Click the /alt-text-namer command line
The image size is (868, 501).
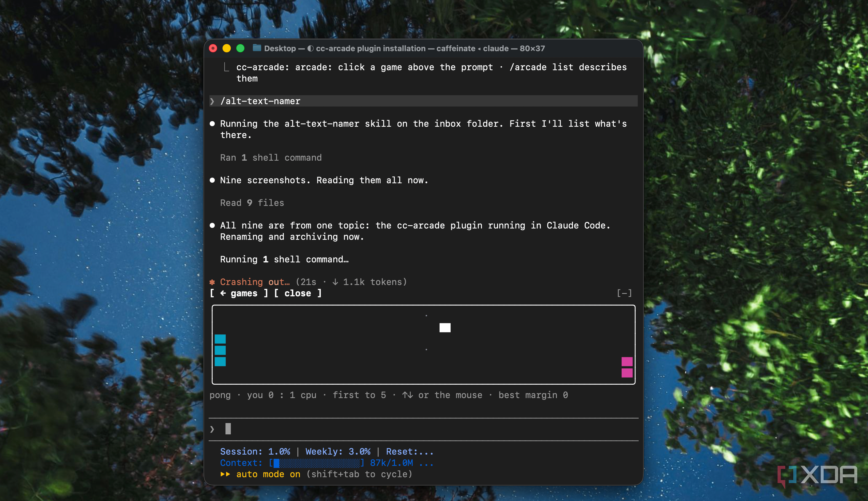[x=424, y=101]
